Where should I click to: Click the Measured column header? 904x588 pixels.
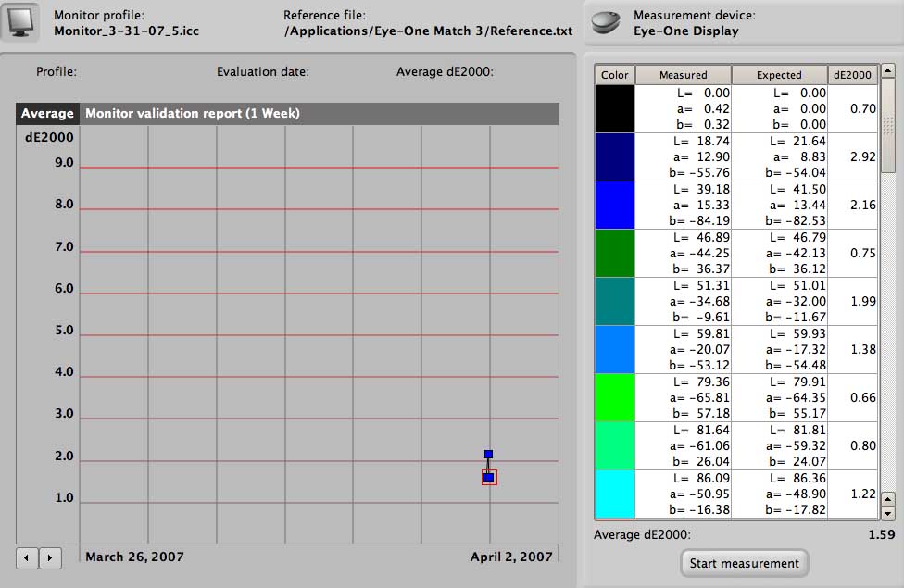[x=684, y=75]
